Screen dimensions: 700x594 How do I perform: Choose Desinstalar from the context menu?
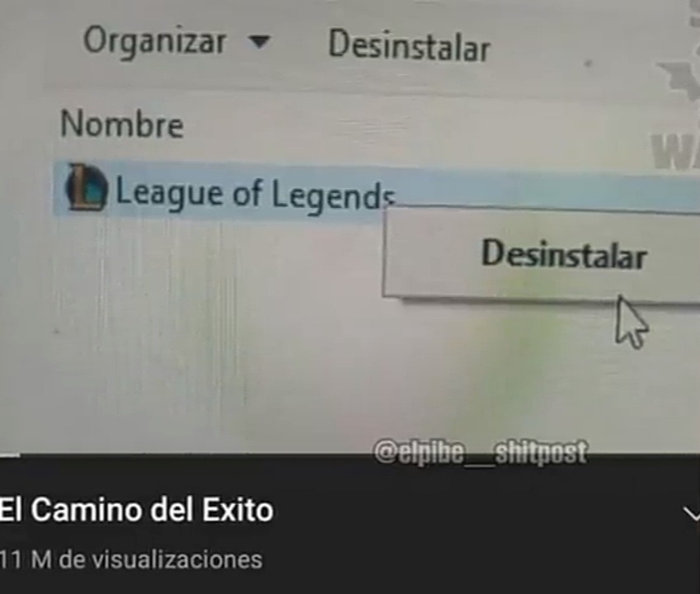pyautogui.click(x=564, y=254)
